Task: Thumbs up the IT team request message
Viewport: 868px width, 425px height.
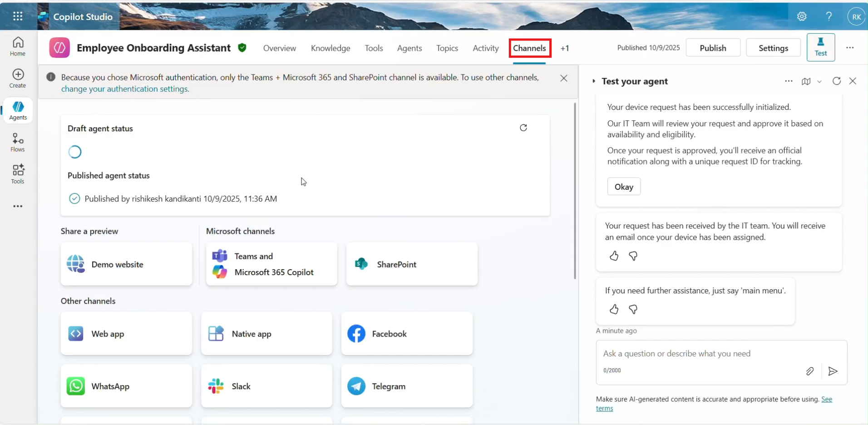Action: pos(614,256)
